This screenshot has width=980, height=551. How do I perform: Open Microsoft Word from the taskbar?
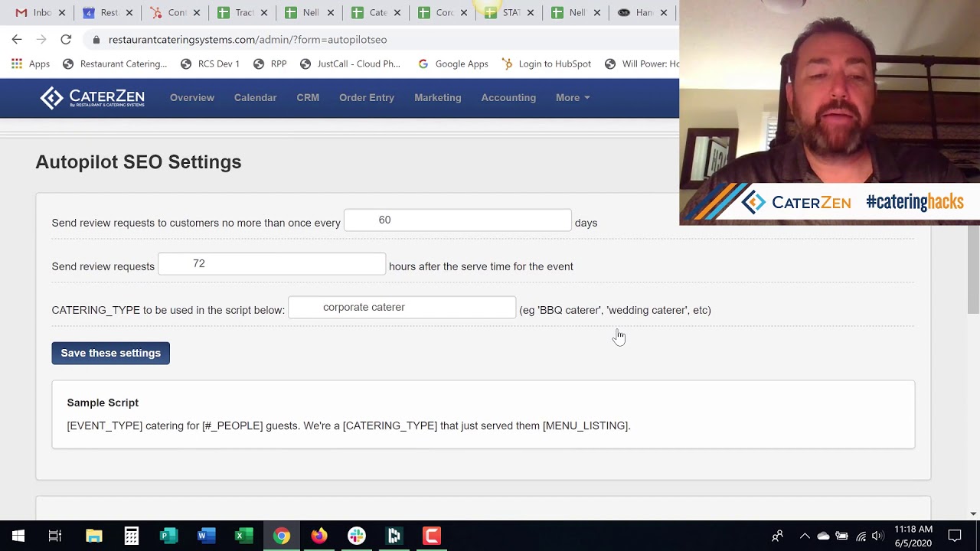(207, 536)
